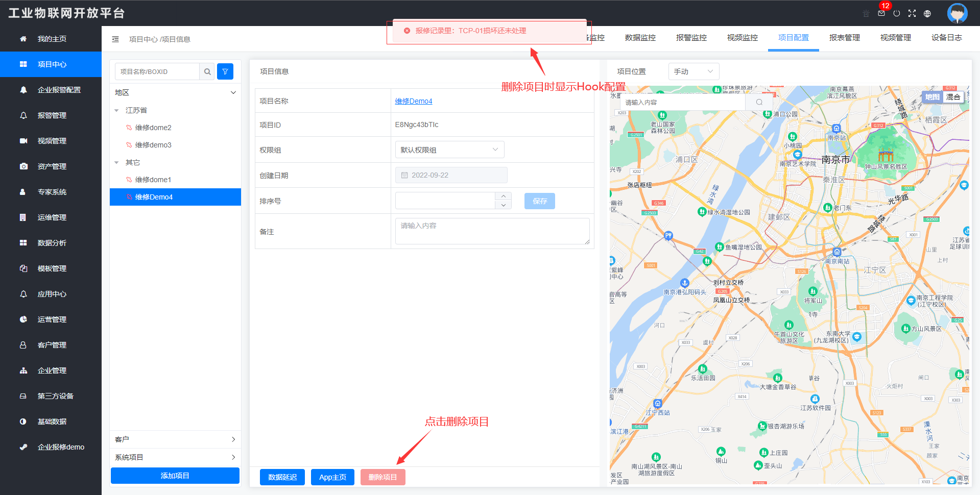Click the globe language icon
The height and width of the screenshot is (495, 980).
click(x=927, y=14)
